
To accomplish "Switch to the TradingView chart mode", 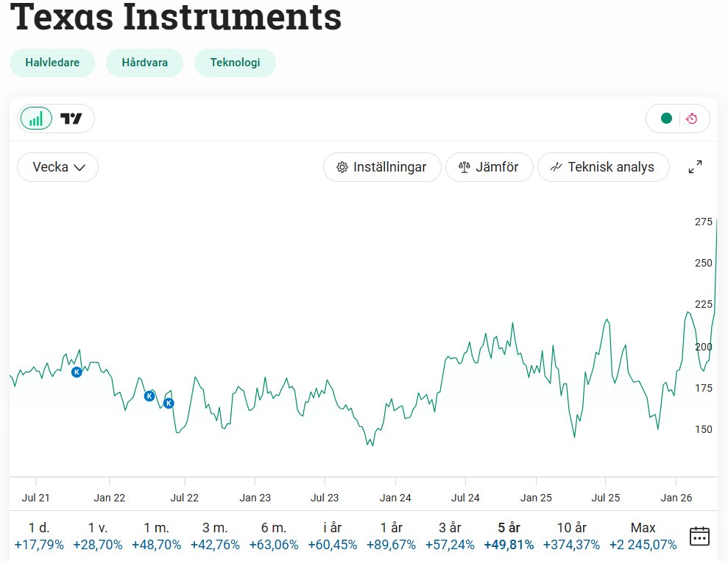I will (71, 119).
